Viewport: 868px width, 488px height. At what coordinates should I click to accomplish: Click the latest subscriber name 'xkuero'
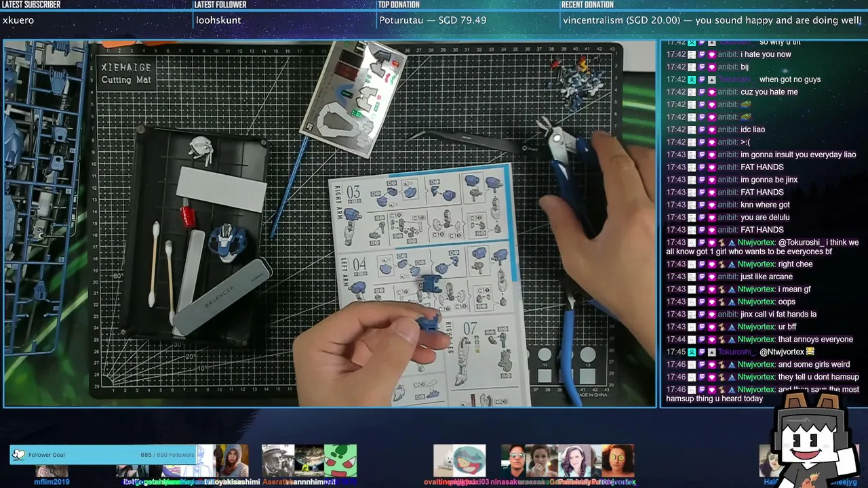click(x=18, y=20)
